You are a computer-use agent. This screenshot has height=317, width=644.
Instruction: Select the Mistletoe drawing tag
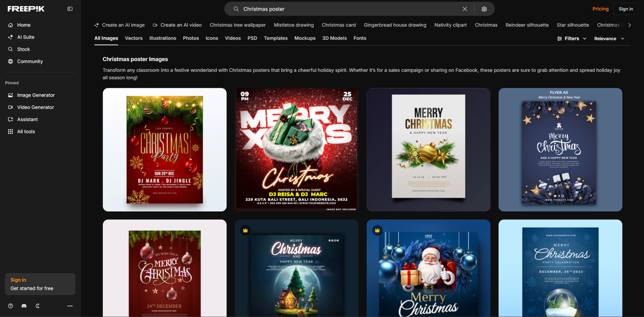pos(294,25)
